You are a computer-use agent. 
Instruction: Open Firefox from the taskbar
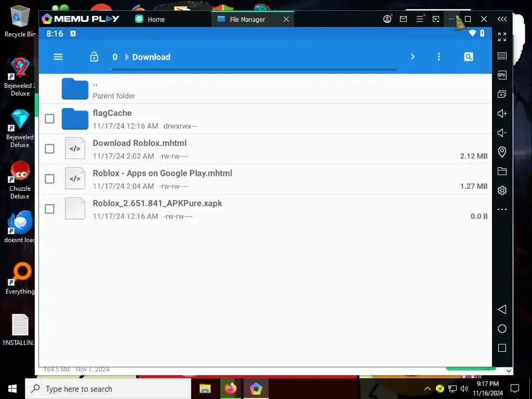tap(230, 389)
